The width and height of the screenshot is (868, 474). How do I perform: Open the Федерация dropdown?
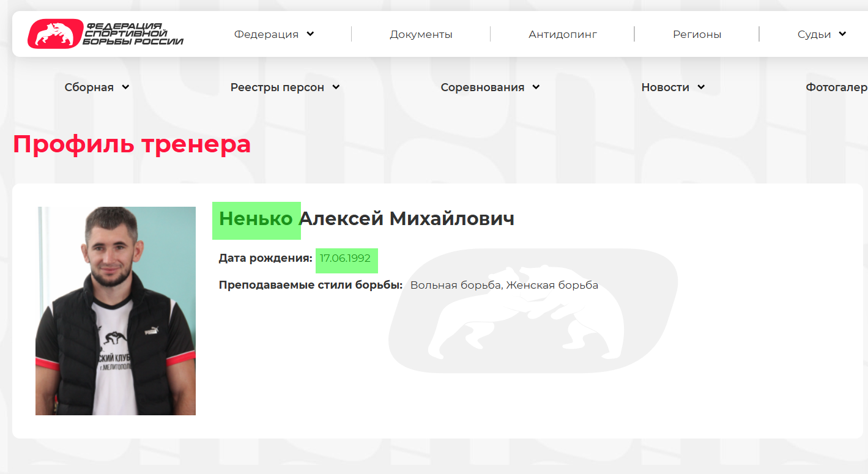coord(267,34)
